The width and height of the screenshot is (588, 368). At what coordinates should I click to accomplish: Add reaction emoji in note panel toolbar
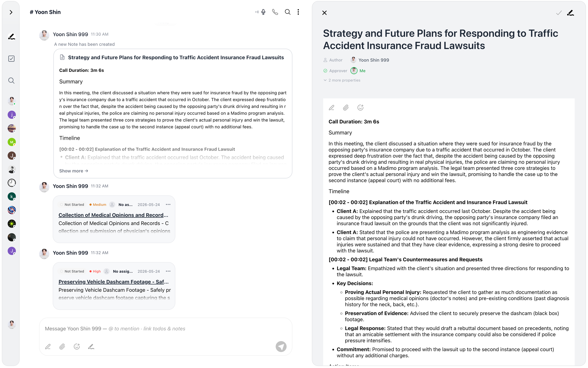(x=360, y=108)
